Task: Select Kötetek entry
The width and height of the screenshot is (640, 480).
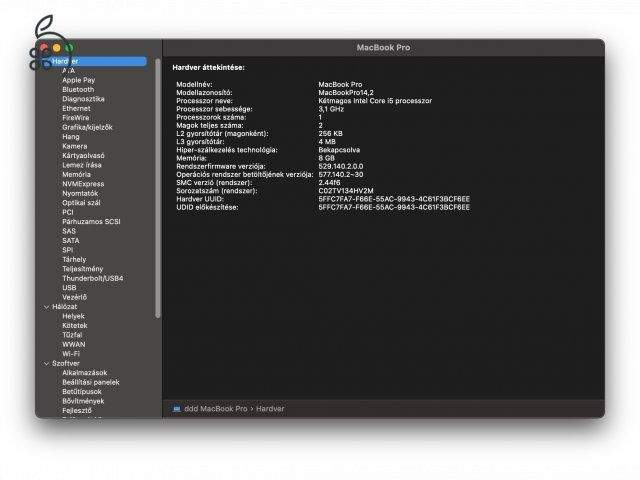Action: (75, 325)
